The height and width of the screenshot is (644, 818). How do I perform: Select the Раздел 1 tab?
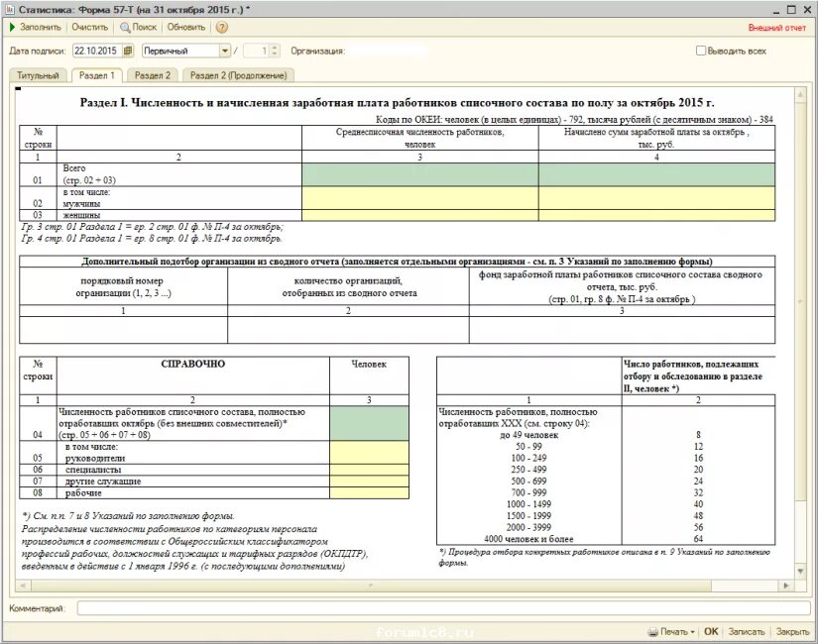pyautogui.click(x=97, y=75)
